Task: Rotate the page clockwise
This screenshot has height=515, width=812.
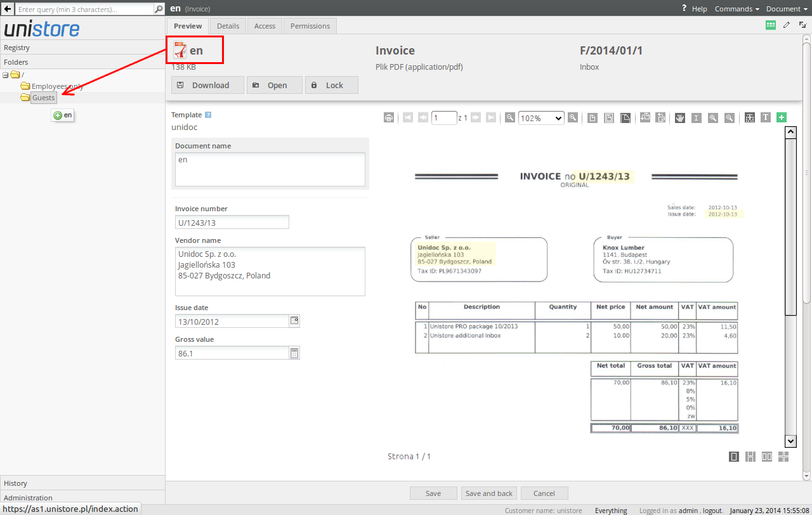Action: tap(660, 117)
